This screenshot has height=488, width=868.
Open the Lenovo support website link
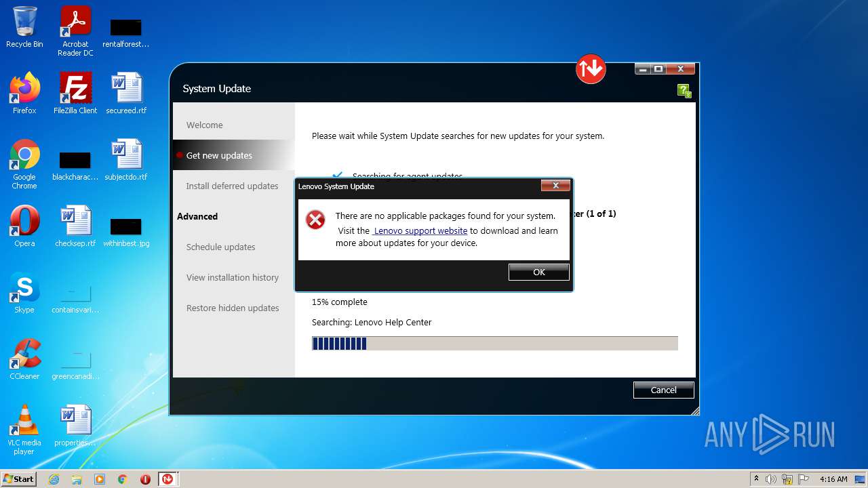(x=420, y=230)
